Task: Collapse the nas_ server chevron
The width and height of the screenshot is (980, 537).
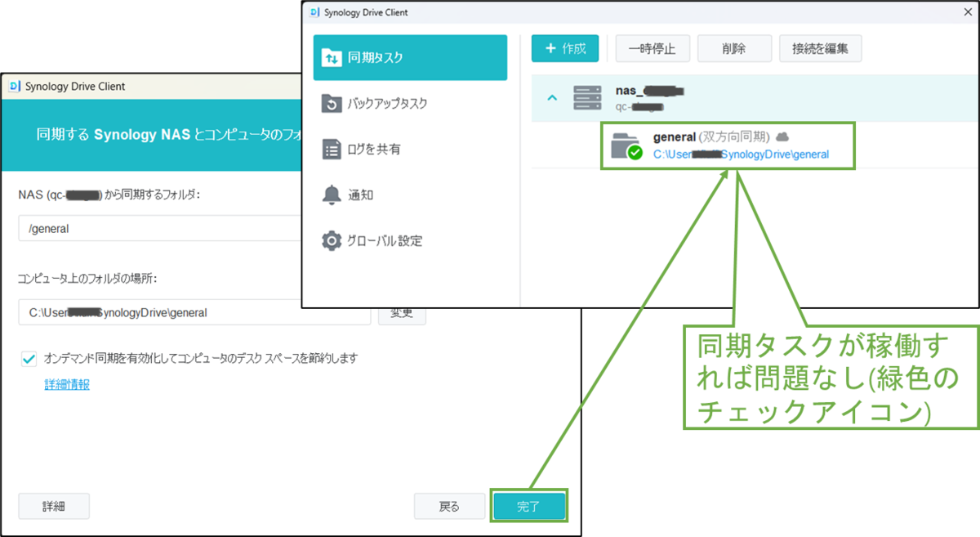Action: tap(552, 98)
